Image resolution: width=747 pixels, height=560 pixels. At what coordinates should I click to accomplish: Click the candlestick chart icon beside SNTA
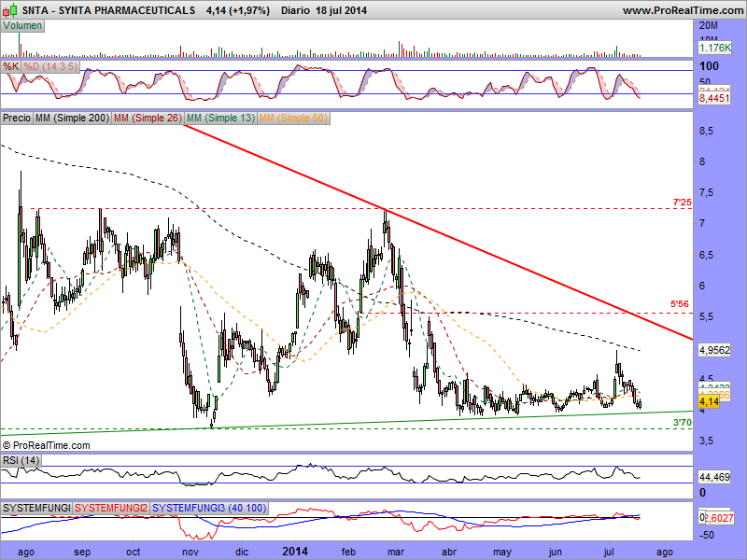click(x=11, y=9)
